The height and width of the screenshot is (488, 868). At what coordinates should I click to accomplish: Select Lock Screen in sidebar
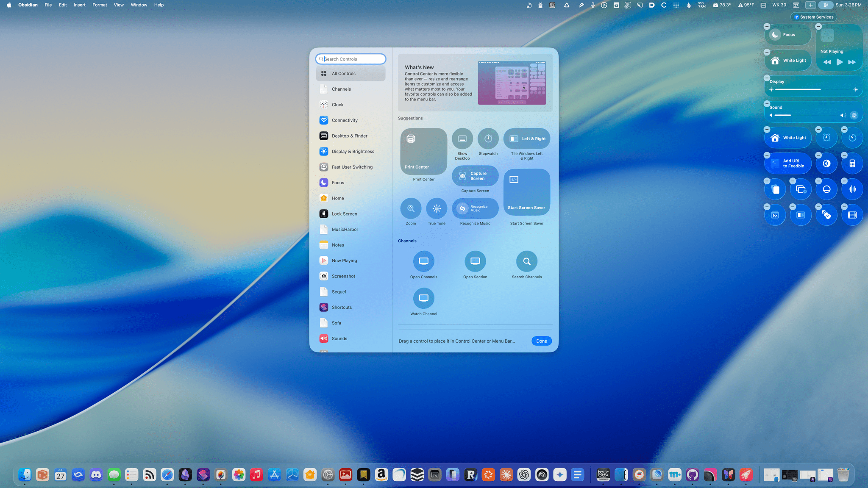351,214
